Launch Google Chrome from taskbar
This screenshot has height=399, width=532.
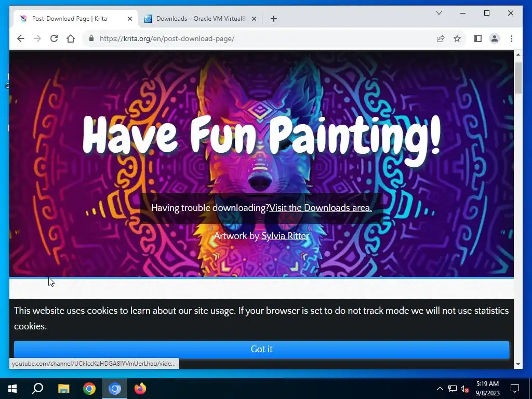(89, 389)
